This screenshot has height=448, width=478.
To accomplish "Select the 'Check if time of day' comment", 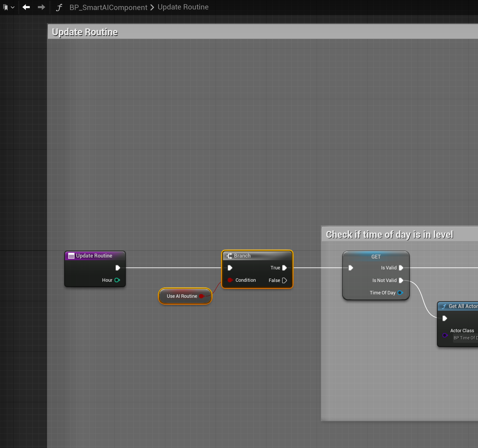I will coord(389,234).
